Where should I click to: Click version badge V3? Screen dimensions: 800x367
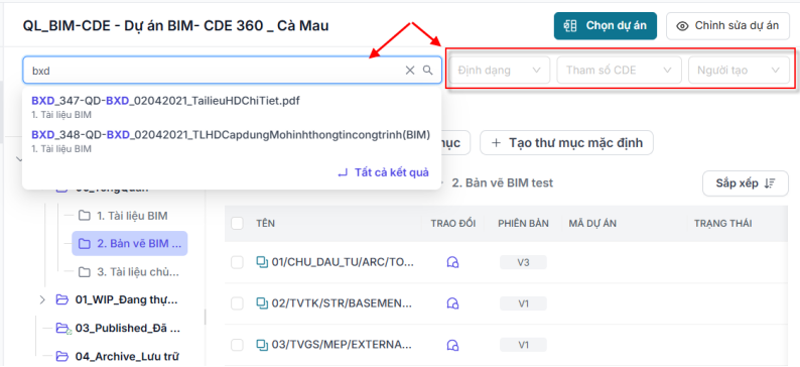[523, 262]
